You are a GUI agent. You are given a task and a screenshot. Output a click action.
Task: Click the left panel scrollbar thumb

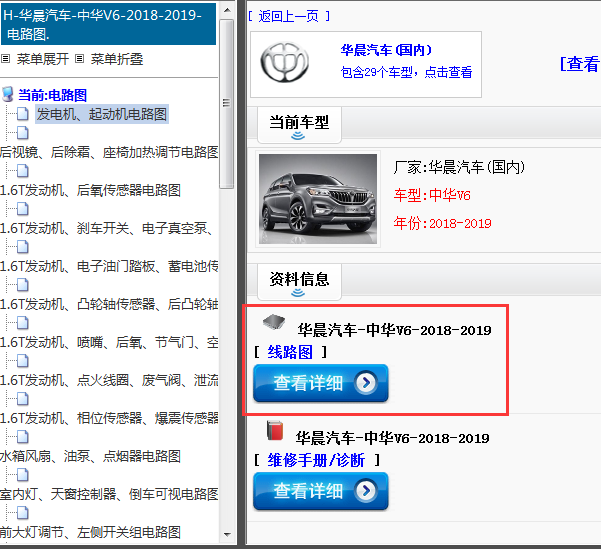point(227,104)
